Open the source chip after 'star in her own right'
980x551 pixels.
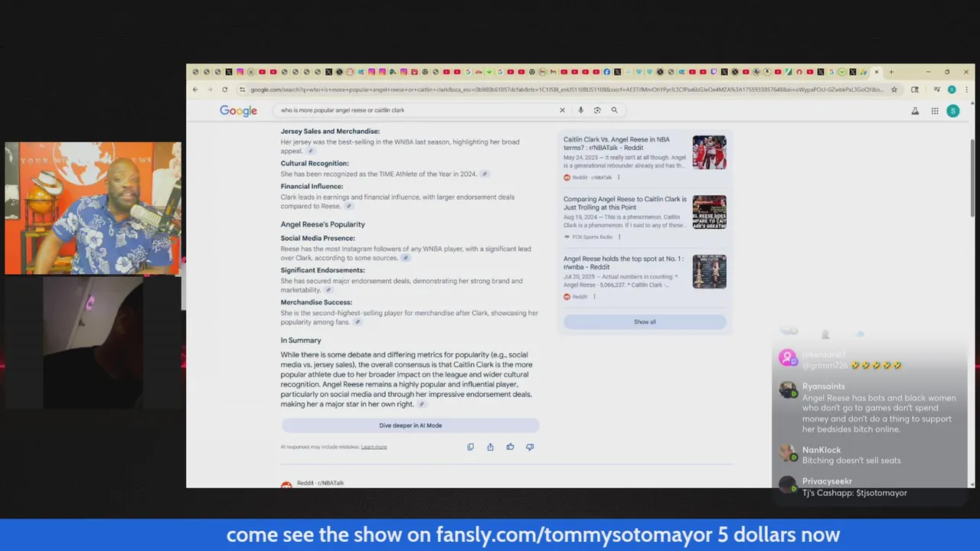coord(421,404)
